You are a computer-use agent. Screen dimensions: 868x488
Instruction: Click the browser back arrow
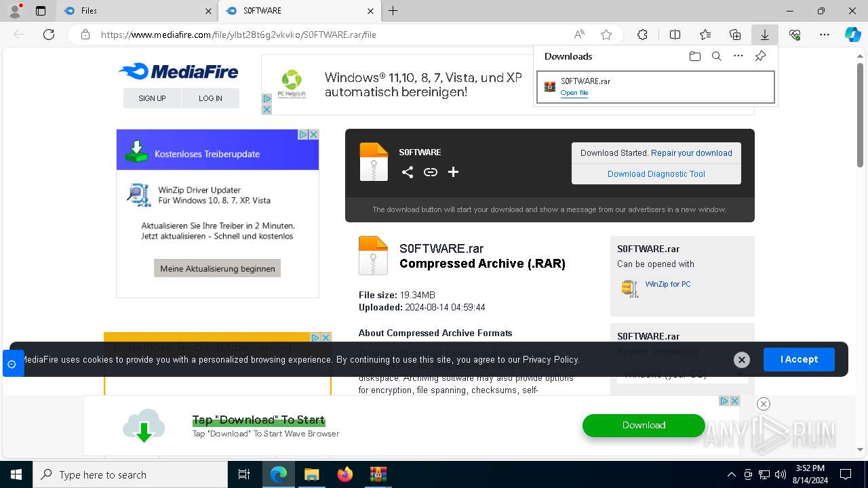pos(19,35)
